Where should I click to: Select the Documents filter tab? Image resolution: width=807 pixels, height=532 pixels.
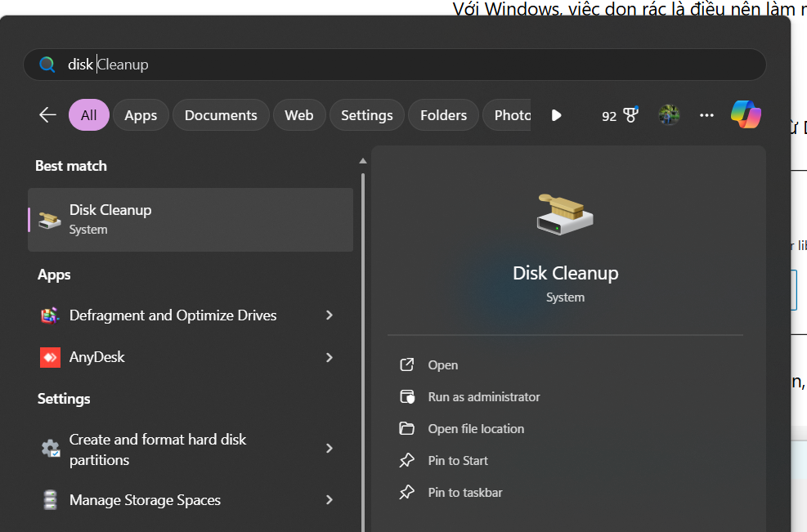221,115
